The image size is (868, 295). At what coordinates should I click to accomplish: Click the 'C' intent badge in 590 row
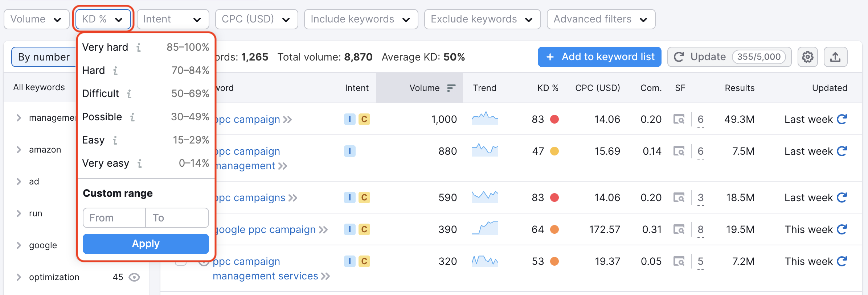[364, 198]
